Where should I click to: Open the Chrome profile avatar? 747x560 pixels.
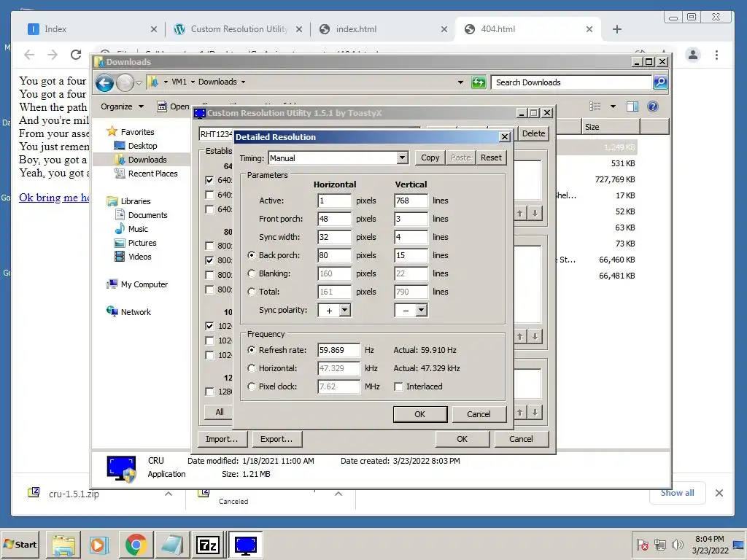coord(693,55)
